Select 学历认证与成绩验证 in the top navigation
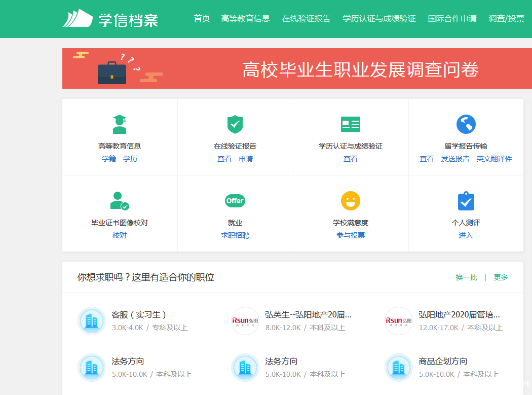This screenshot has height=395, width=532. [x=379, y=18]
